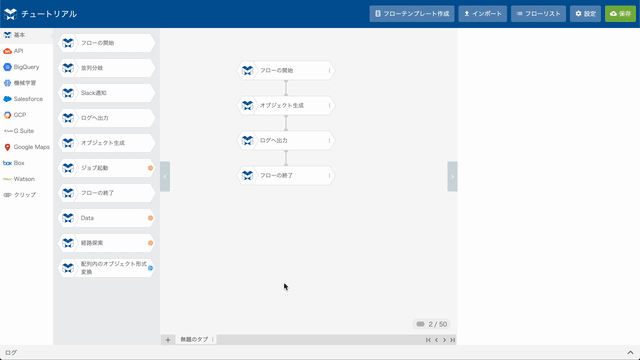The width and height of the screenshot is (640, 360).
Task: Select the GCP category icon
Action: coord(7,115)
